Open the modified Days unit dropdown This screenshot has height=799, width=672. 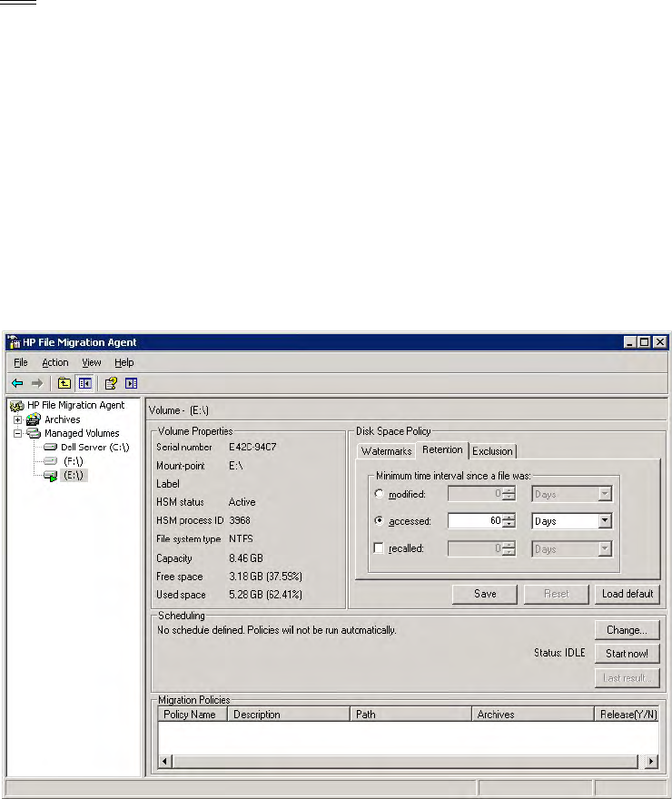point(605,493)
